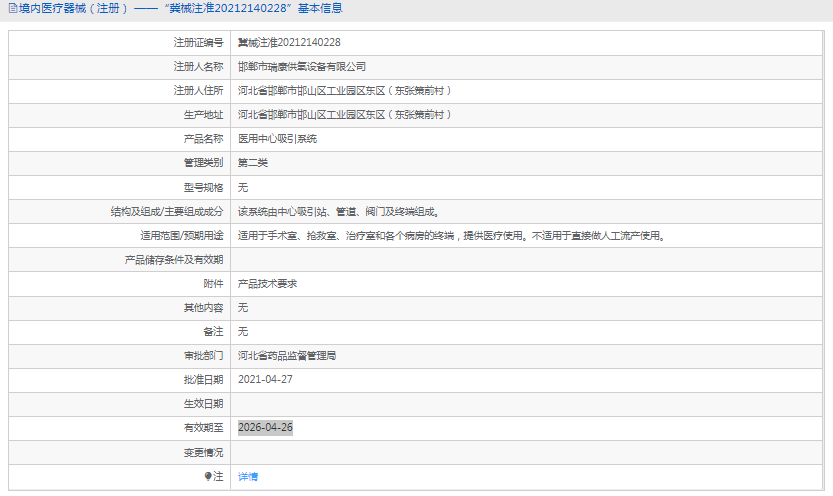Click the 产品储存条件及有效期 label
Screen dimensions: 833x496
point(174,260)
